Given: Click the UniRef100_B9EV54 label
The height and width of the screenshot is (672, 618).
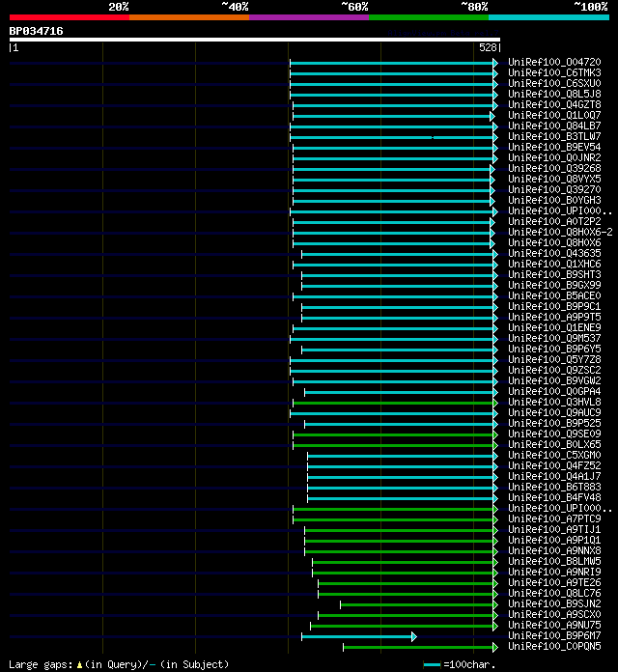Looking at the screenshot, I should coord(554,148).
